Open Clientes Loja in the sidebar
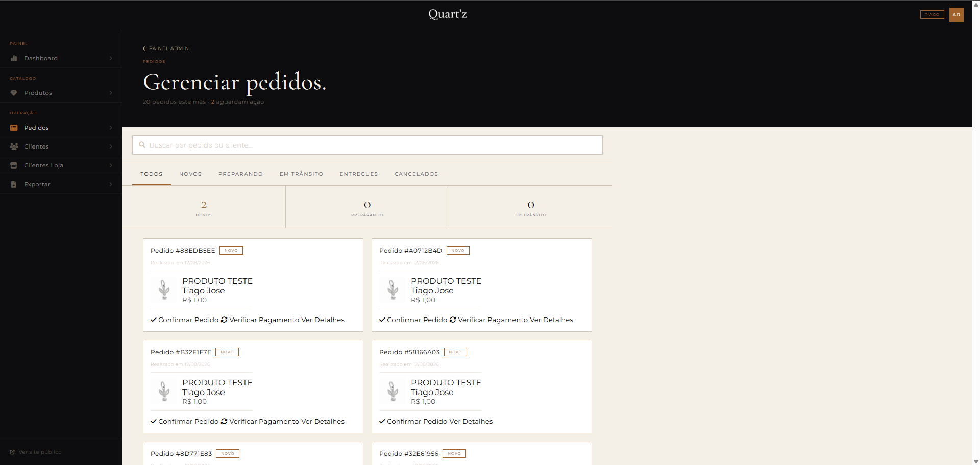Viewport: 980px width, 465px height. [61, 165]
